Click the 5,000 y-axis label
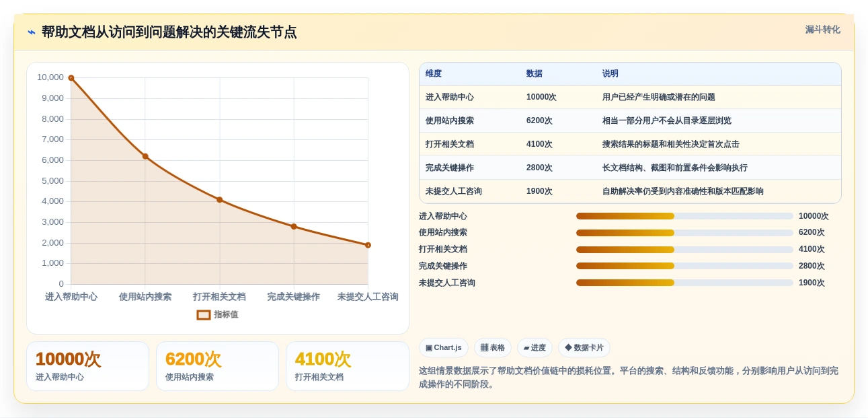Image resolution: width=868 pixels, height=418 pixels. click(52, 181)
